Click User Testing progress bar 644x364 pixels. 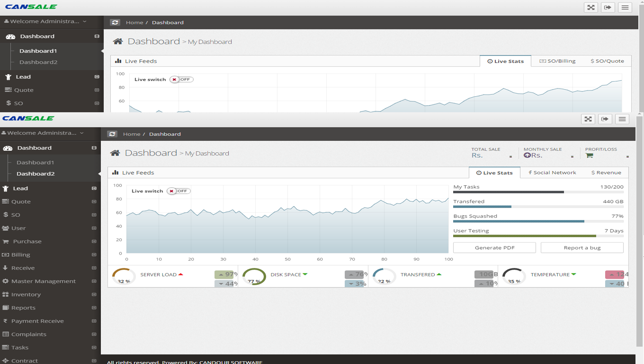tap(538, 236)
